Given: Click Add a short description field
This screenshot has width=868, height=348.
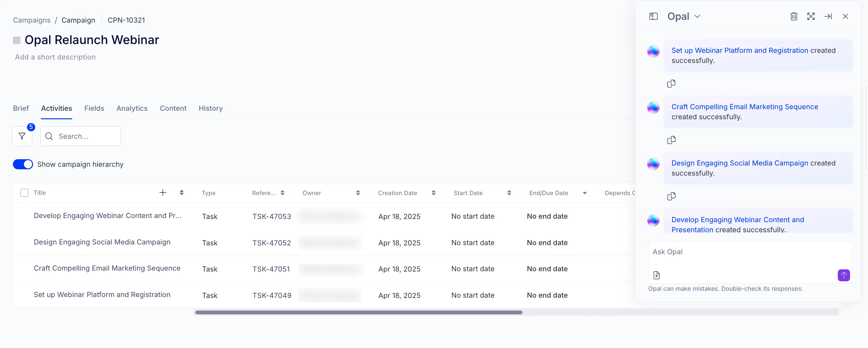Looking at the screenshot, I should [x=55, y=57].
